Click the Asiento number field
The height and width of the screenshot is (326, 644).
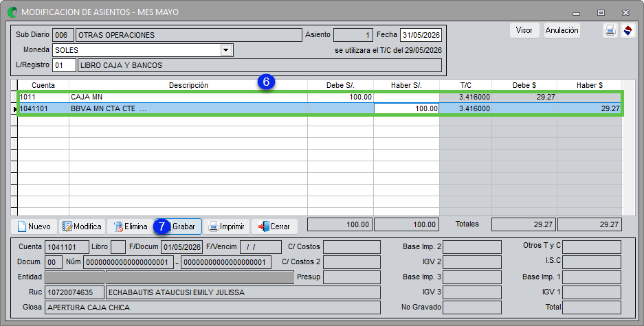point(353,35)
